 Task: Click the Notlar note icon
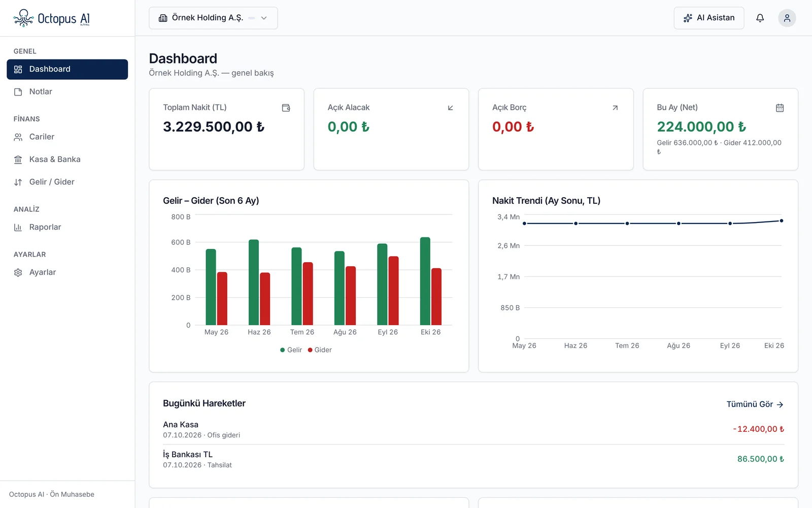[x=18, y=92]
